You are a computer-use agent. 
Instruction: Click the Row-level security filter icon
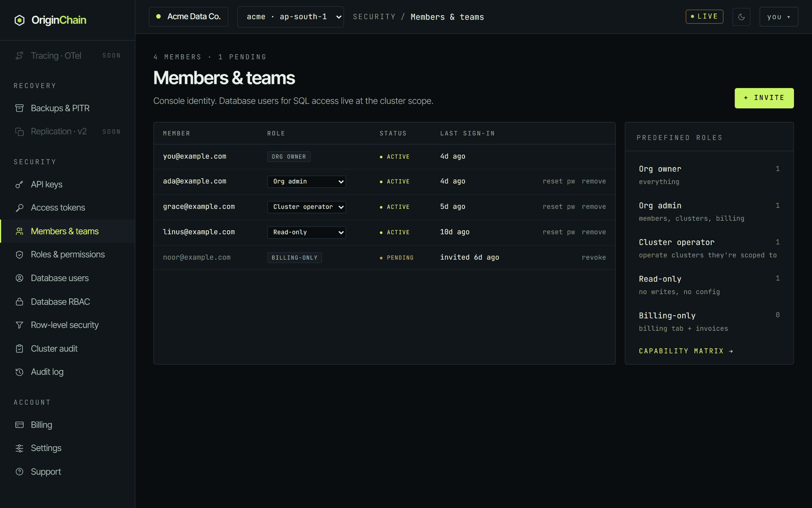[x=20, y=325]
